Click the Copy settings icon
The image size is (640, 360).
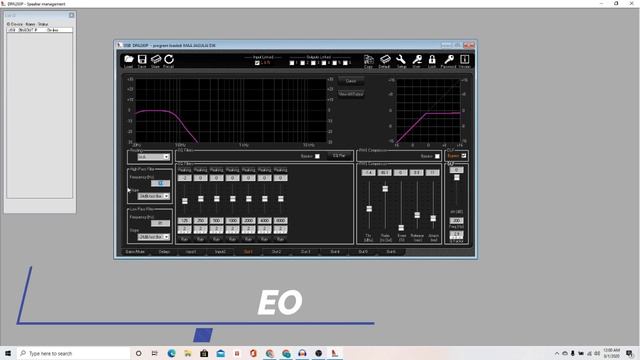coord(369,60)
